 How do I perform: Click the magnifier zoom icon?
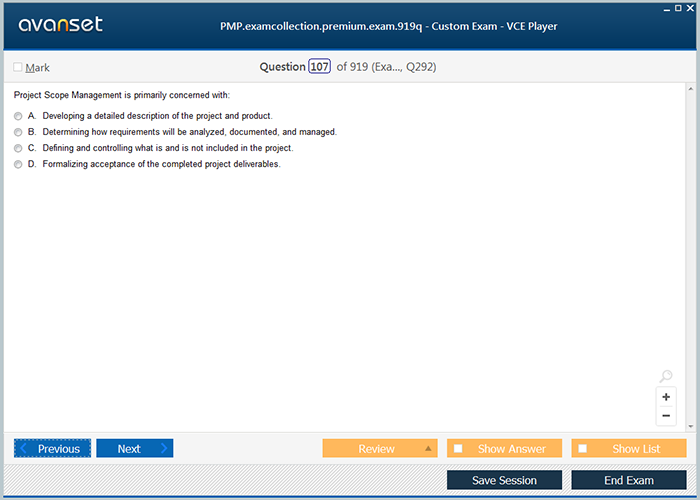click(x=666, y=376)
